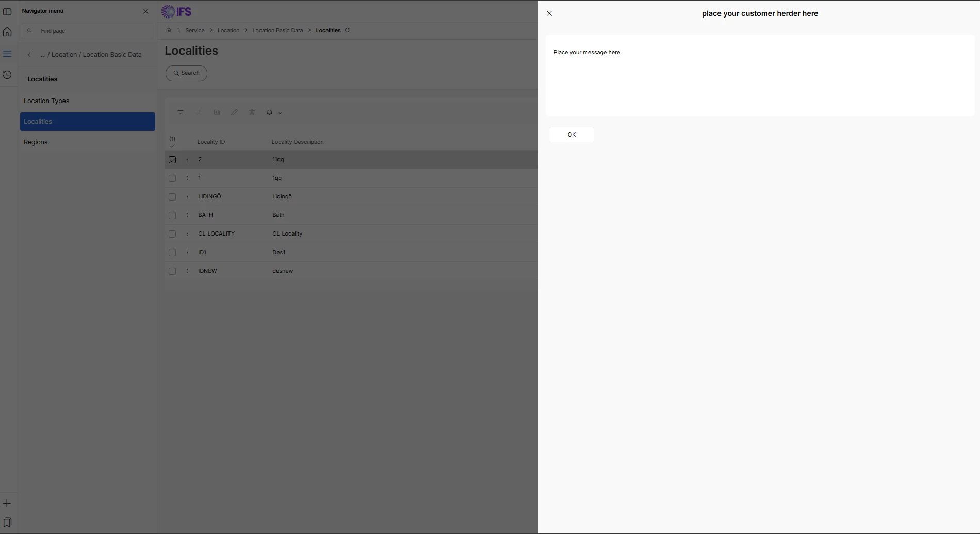Click the 'Des1' description cell

point(279,253)
